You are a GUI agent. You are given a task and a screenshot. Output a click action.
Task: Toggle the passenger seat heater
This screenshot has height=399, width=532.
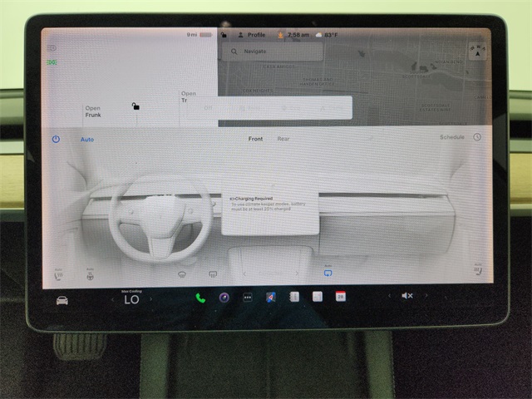(x=478, y=270)
